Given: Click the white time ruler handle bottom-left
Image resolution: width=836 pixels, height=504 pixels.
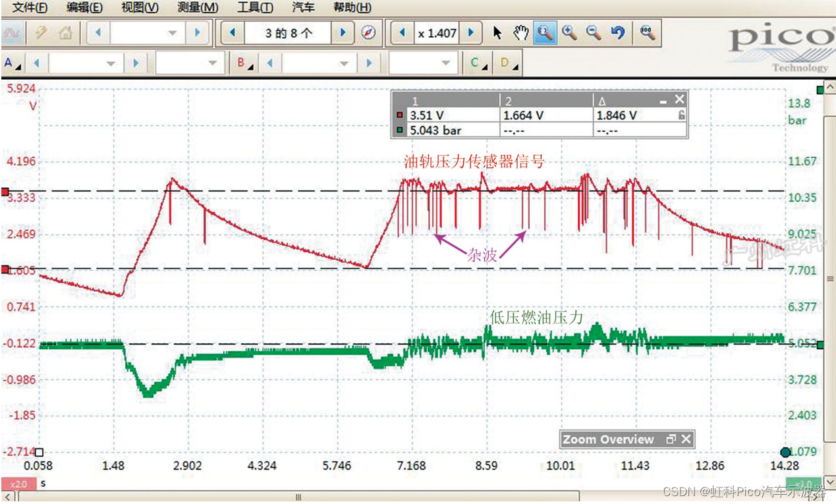Looking at the screenshot, I should click(39, 452).
